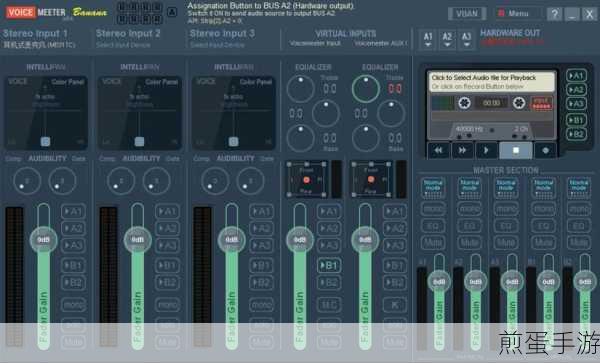600x363 pixels.
Task: Stop playback with the cassette stop button
Action: (x=516, y=150)
